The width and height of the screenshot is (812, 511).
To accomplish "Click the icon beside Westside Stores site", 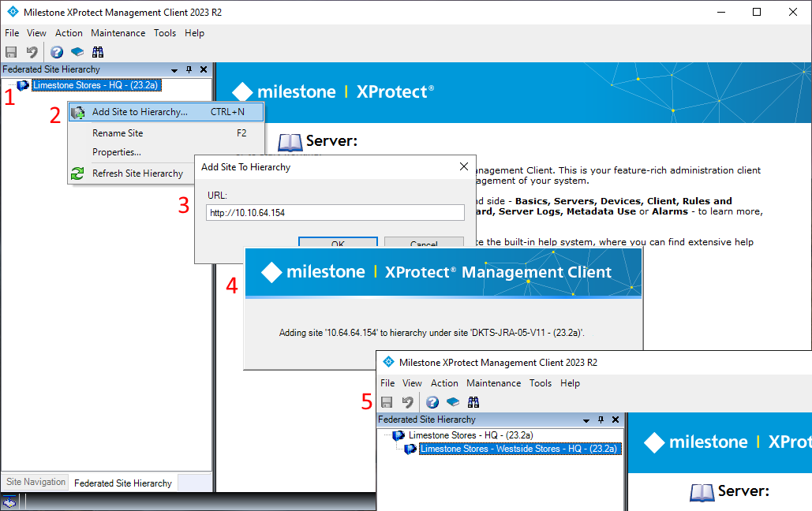I will pos(410,449).
